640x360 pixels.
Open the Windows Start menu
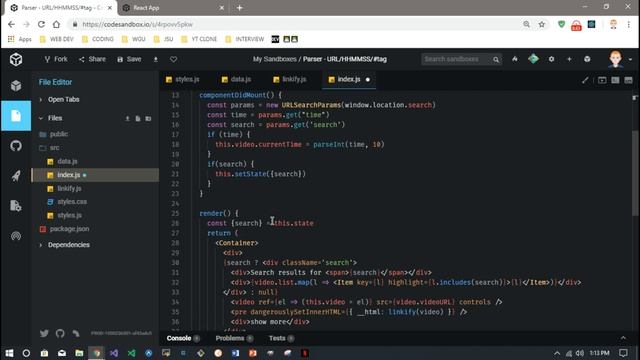[x=9, y=353]
